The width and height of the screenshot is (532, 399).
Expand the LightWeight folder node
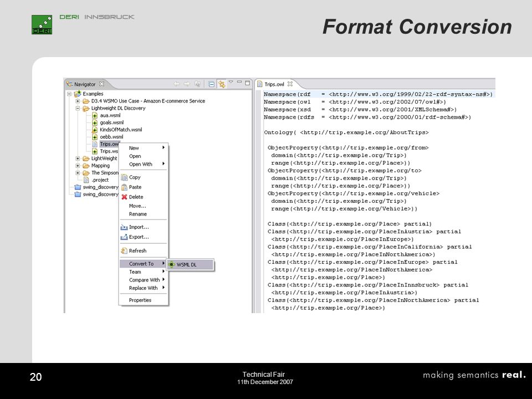[78, 158]
